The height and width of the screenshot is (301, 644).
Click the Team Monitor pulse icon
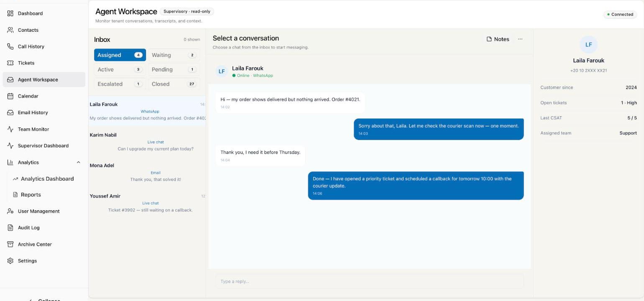coord(10,129)
